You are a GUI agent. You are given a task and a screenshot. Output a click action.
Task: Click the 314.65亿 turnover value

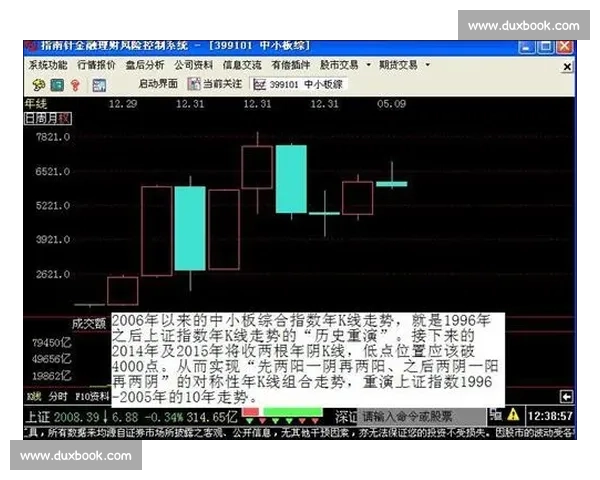[x=211, y=417]
